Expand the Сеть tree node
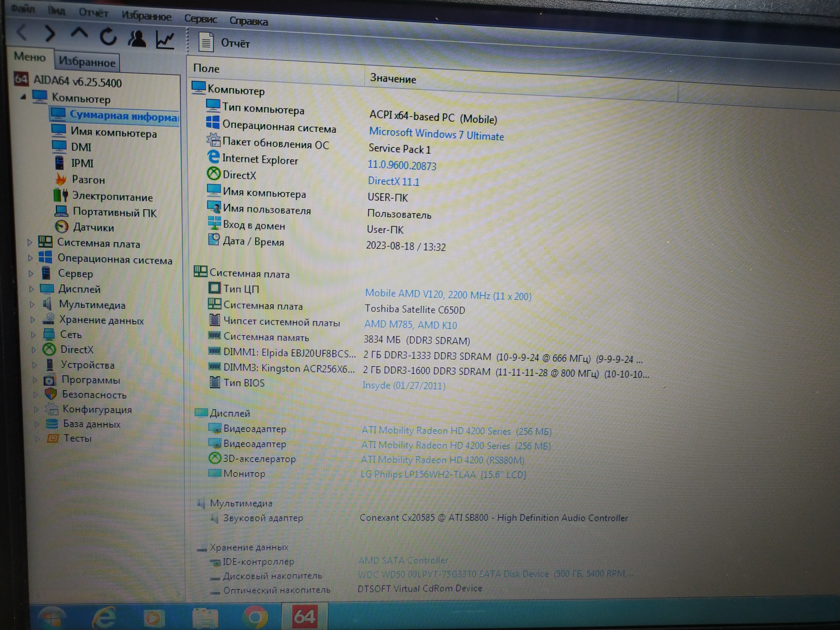 pyautogui.click(x=33, y=335)
